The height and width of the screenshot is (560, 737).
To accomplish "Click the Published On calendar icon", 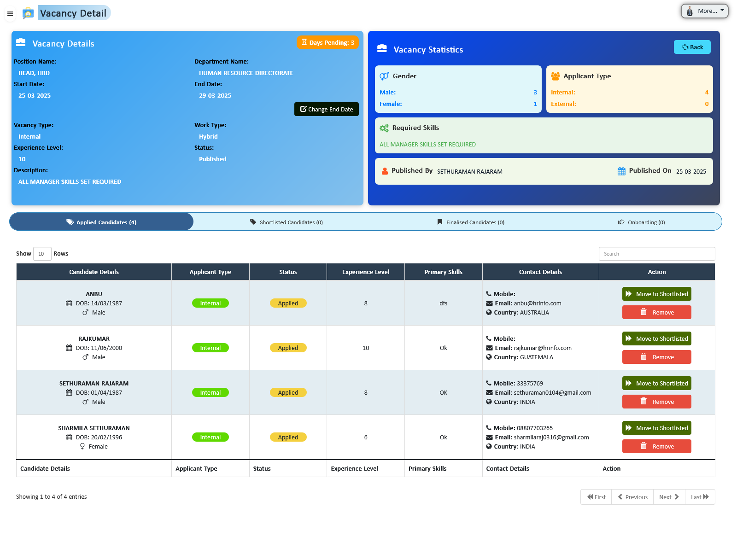I will click(x=621, y=170).
